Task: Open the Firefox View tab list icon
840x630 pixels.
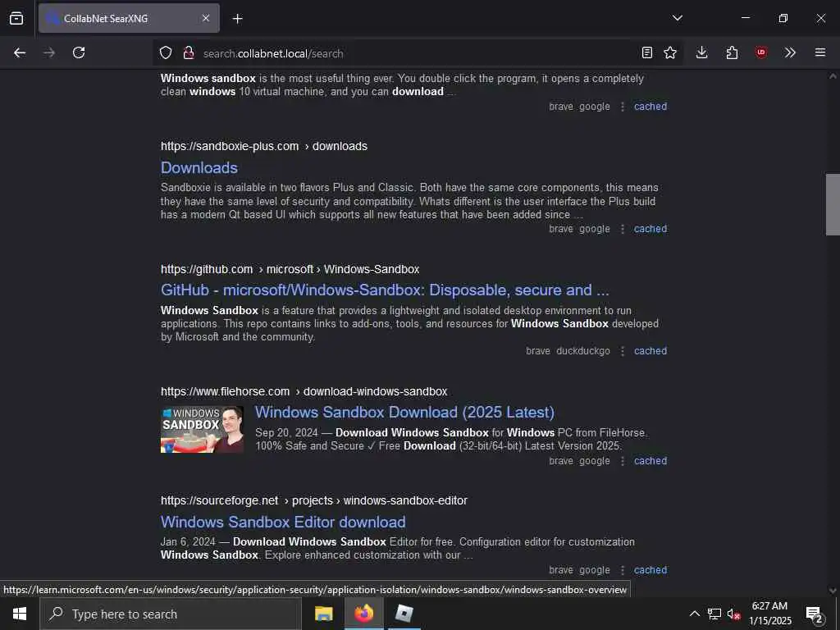Action: tap(16, 18)
